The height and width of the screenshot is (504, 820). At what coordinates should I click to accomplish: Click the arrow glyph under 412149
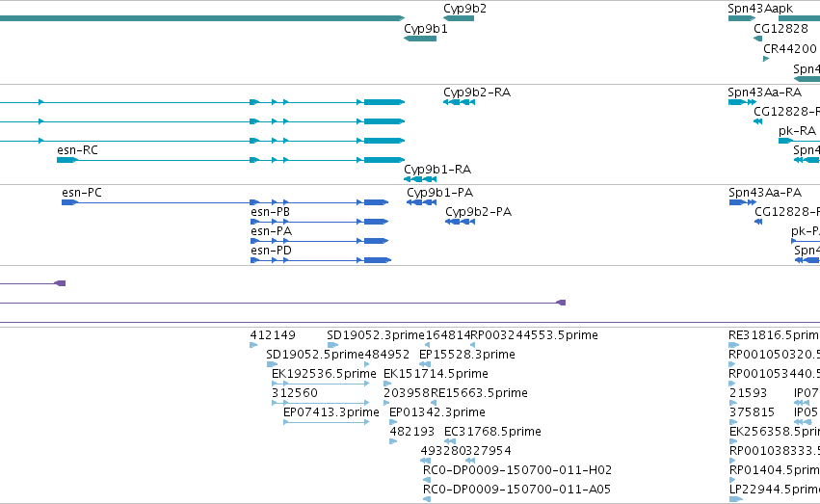[253, 345]
